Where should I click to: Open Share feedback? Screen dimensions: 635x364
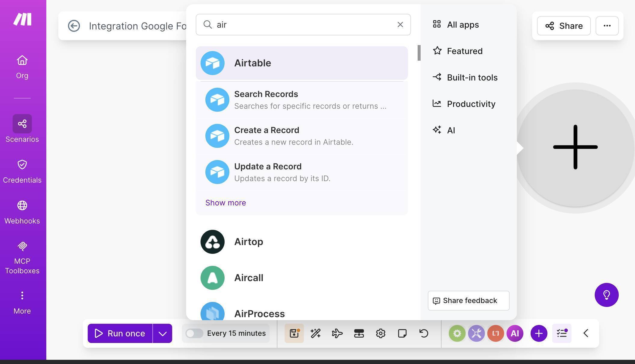tap(468, 300)
